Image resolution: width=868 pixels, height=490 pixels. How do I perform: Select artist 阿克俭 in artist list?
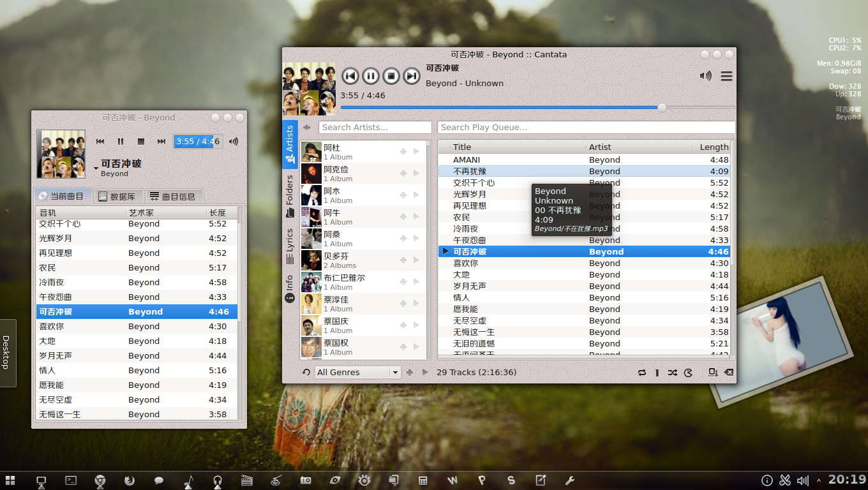click(363, 174)
